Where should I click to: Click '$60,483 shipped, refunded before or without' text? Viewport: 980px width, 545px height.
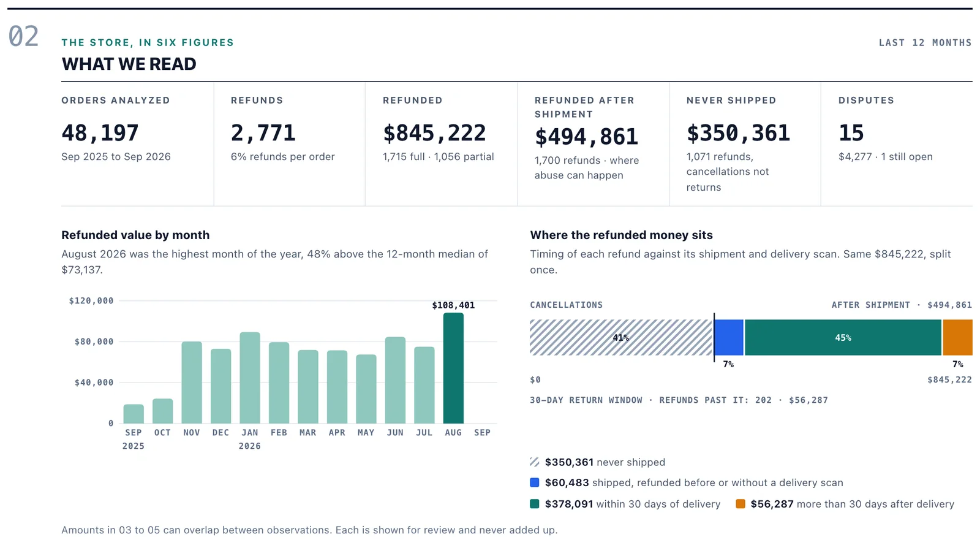click(694, 482)
